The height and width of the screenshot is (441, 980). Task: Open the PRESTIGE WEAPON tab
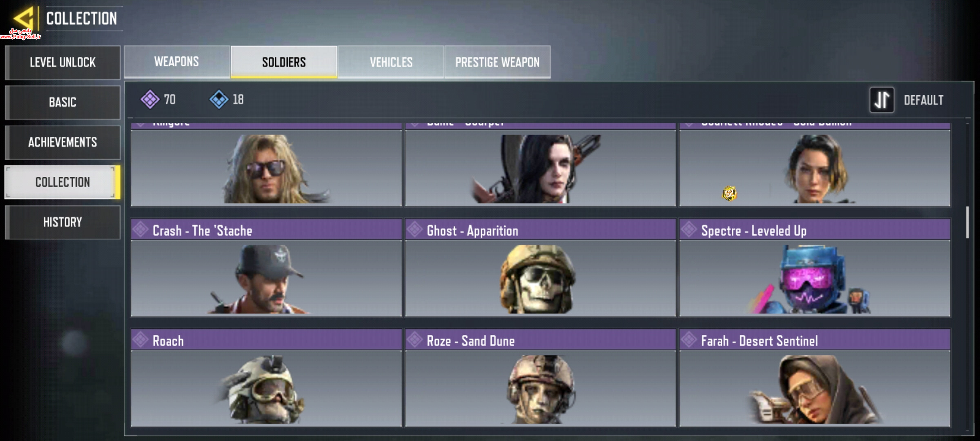(497, 62)
